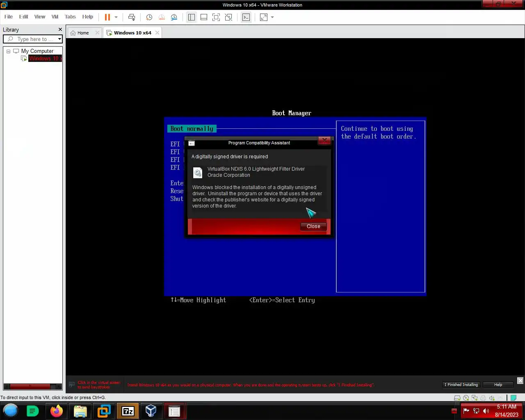Click the Help button in install bar
525x420 pixels.
click(498, 385)
